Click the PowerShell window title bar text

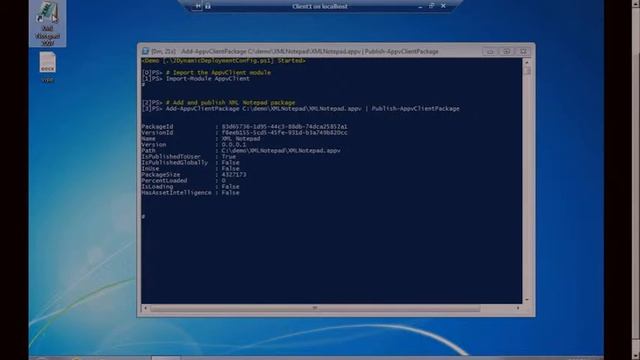[x=295, y=51]
